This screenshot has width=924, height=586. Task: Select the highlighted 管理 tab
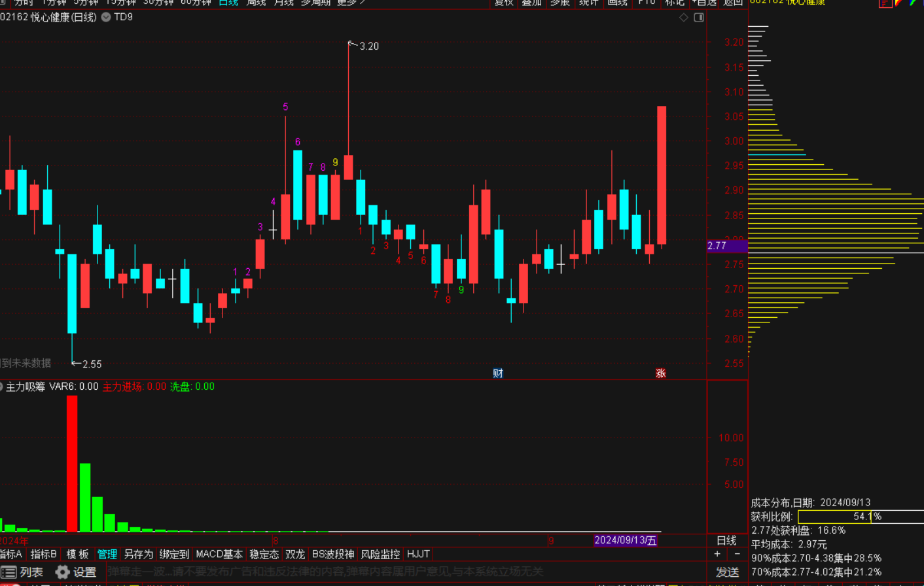(107, 554)
